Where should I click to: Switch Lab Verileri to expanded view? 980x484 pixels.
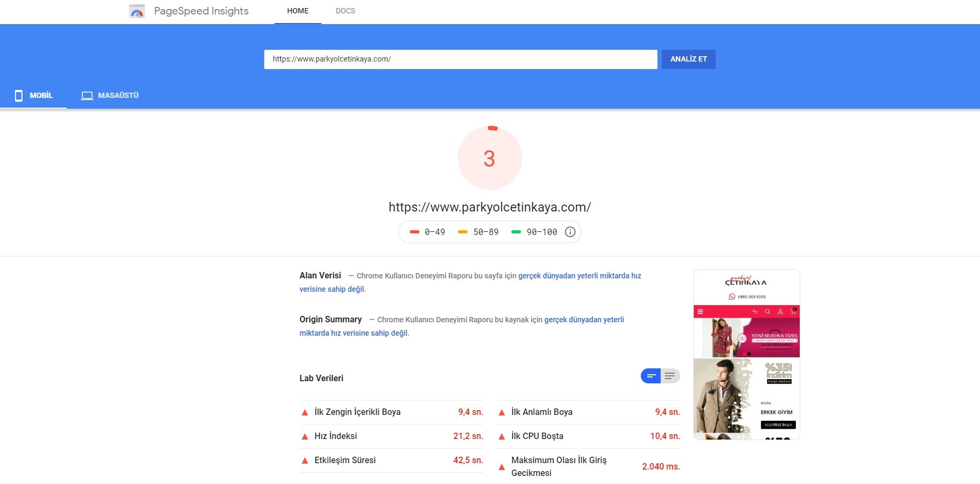click(x=670, y=376)
